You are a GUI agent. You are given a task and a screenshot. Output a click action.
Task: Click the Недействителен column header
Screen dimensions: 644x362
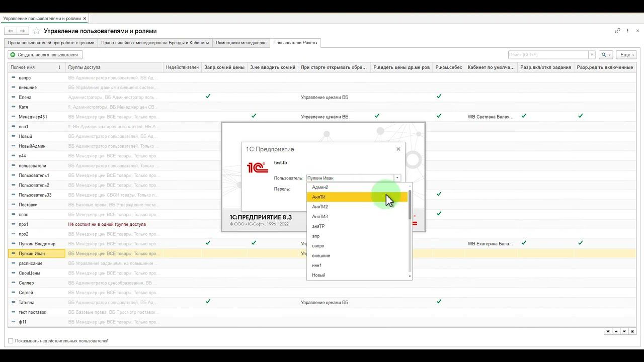(182, 67)
